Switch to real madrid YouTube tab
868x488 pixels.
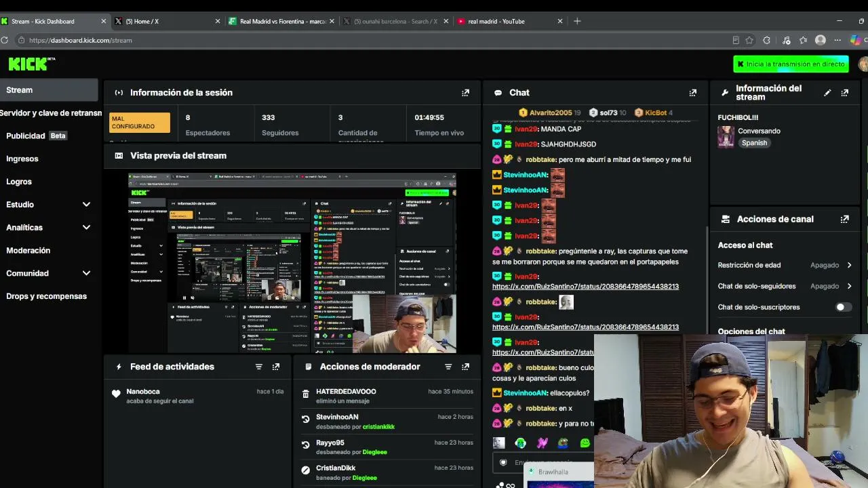pos(510,21)
